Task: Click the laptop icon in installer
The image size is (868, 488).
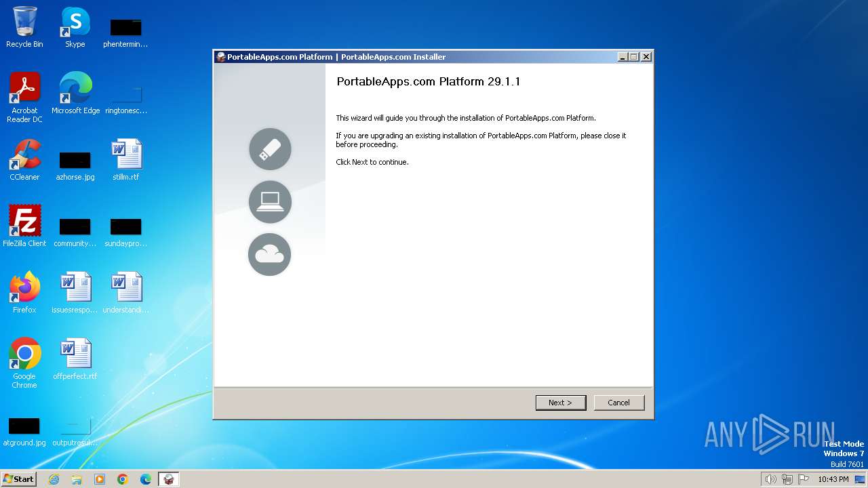Action: [x=270, y=202]
